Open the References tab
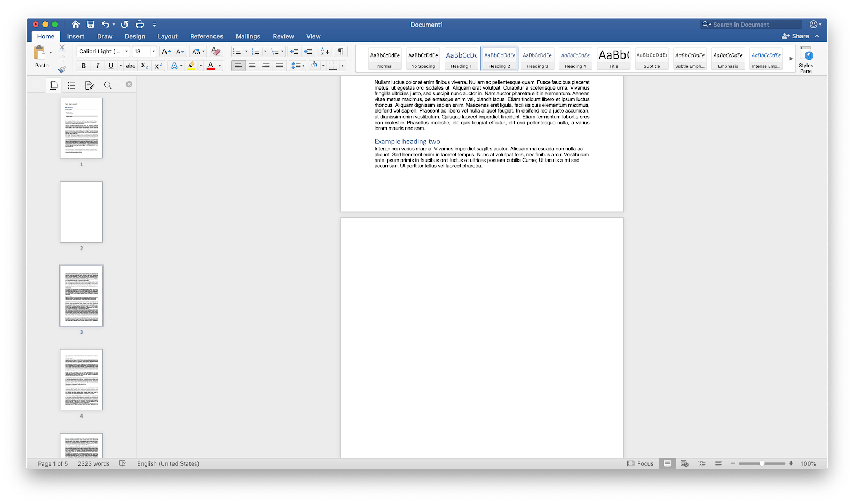Screen dimensions: 854x504 pyautogui.click(x=207, y=37)
